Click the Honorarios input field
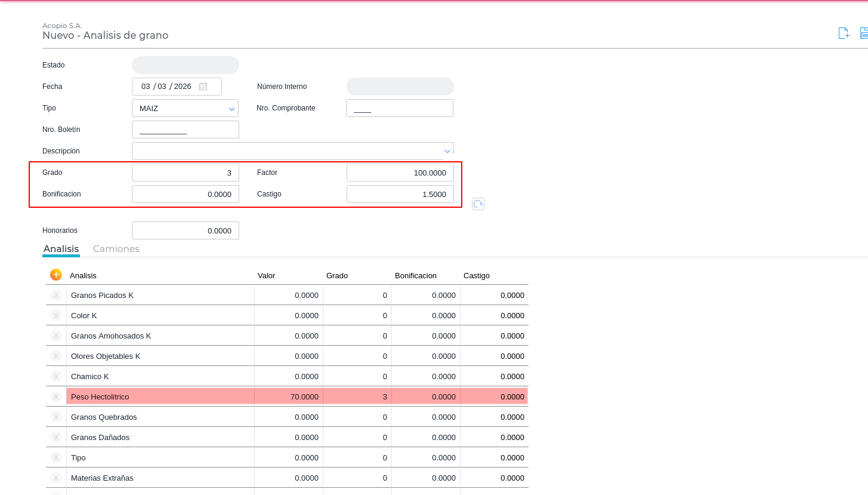Viewport: 868px width, 495px height. (x=185, y=230)
